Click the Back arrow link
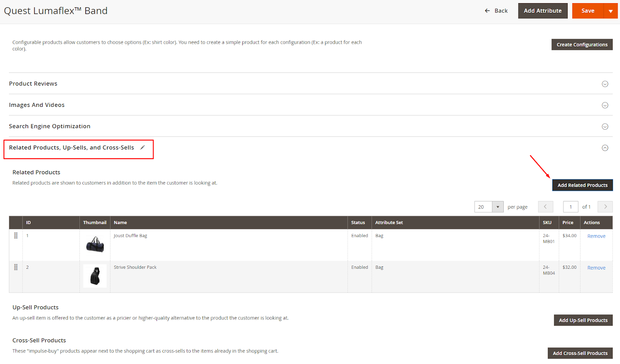This screenshot has width=620, height=364. point(496,11)
